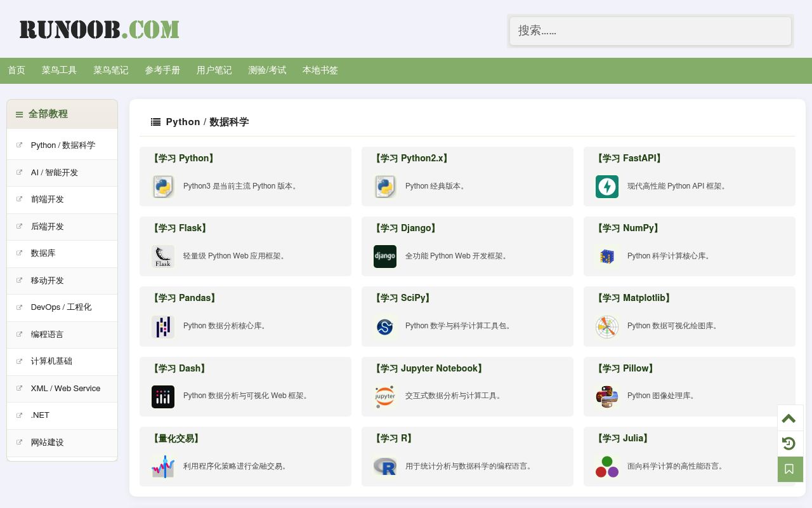Open the 【学习 Julia】 tutorial title

(x=622, y=438)
